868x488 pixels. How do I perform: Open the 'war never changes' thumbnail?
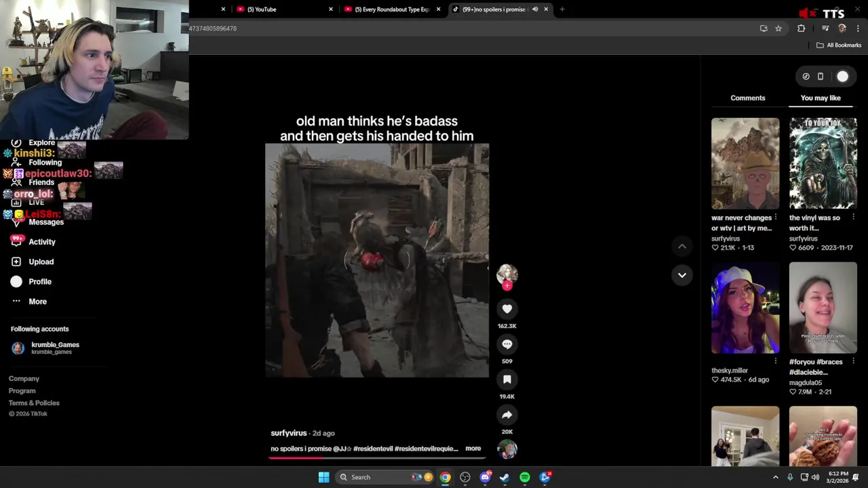point(745,163)
